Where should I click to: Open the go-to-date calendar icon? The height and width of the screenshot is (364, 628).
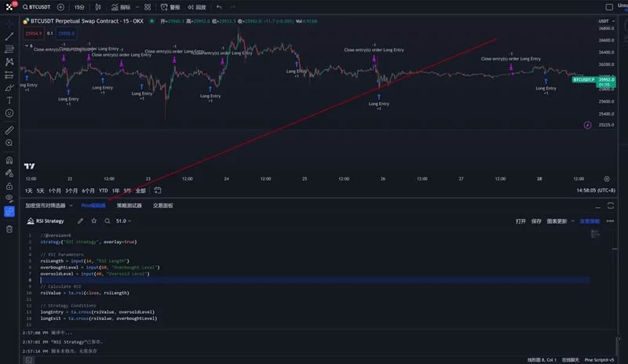point(158,191)
